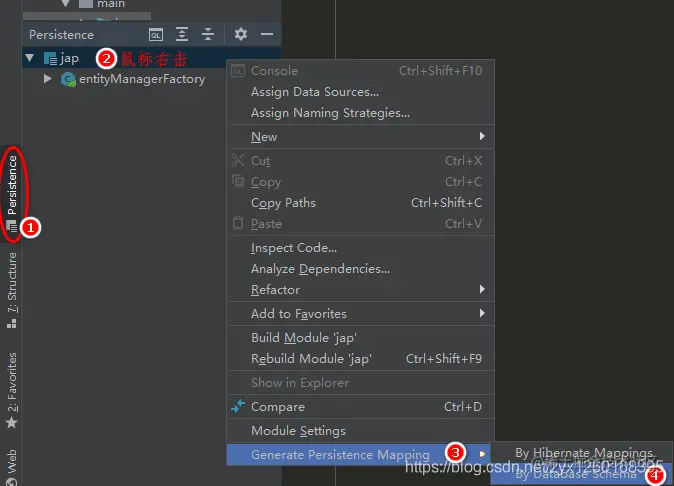This screenshot has width=674, height=486.
Task: Choose Copy Paths menu item
Action: coord(361,202)
